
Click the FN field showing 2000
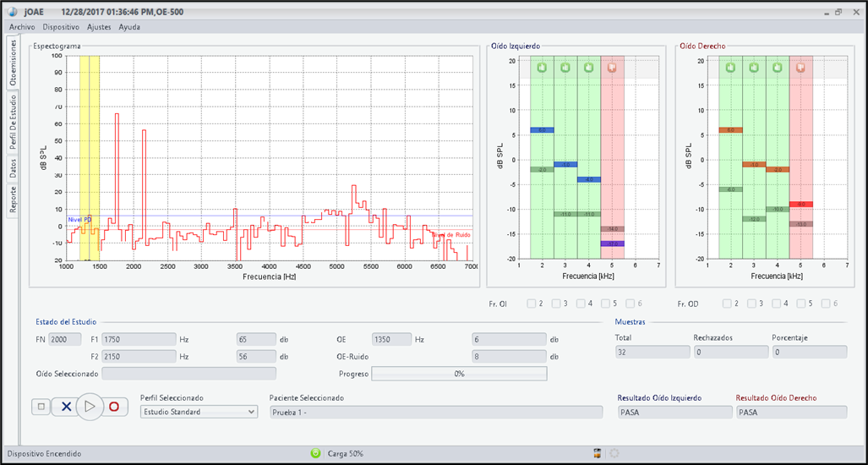pyautogui.click(x=65, y=339)
